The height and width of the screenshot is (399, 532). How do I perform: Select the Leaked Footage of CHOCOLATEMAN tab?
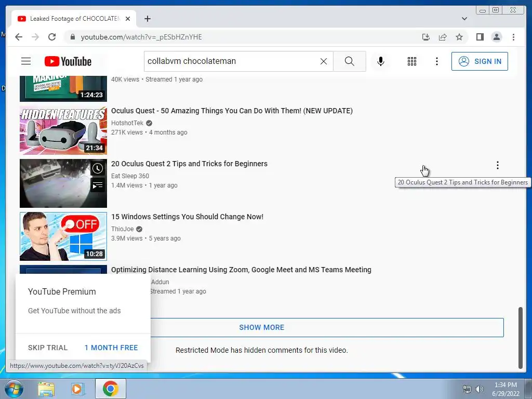tap(74, 19)
